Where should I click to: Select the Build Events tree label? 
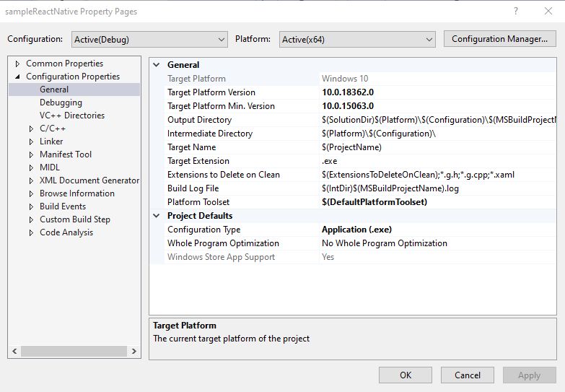click(x=63, y=206)
